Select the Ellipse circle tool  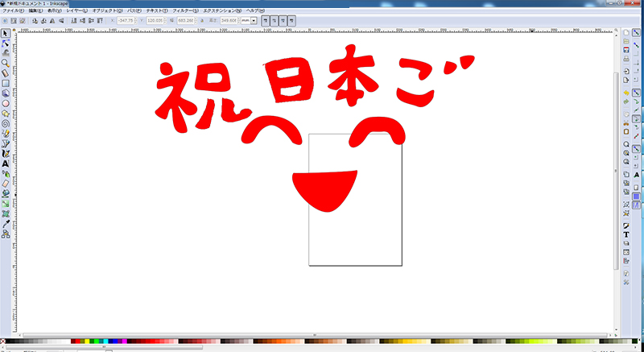(6, 103)
